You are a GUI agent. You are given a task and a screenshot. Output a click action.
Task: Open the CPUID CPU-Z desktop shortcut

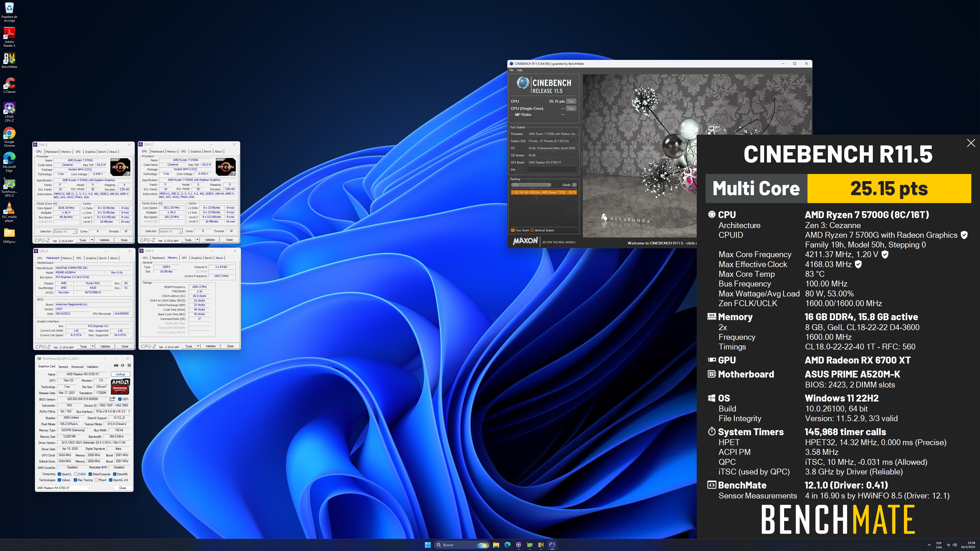[9, 112]
